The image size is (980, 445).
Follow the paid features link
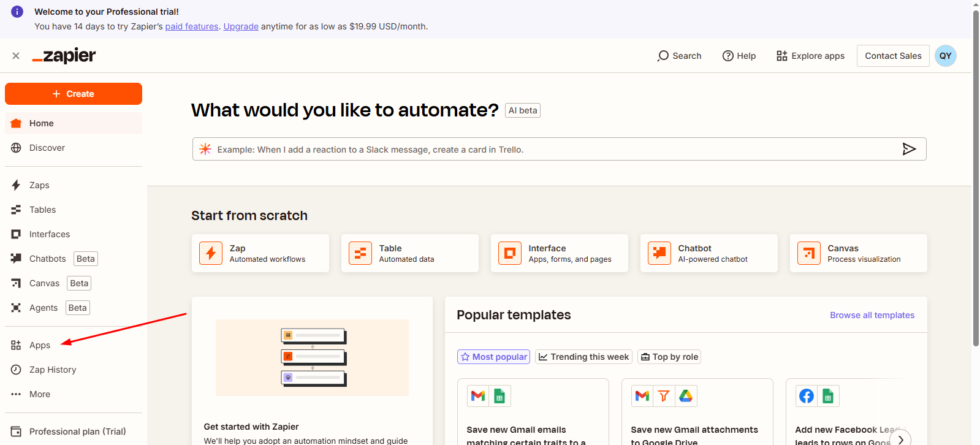[x=192, y=26]
